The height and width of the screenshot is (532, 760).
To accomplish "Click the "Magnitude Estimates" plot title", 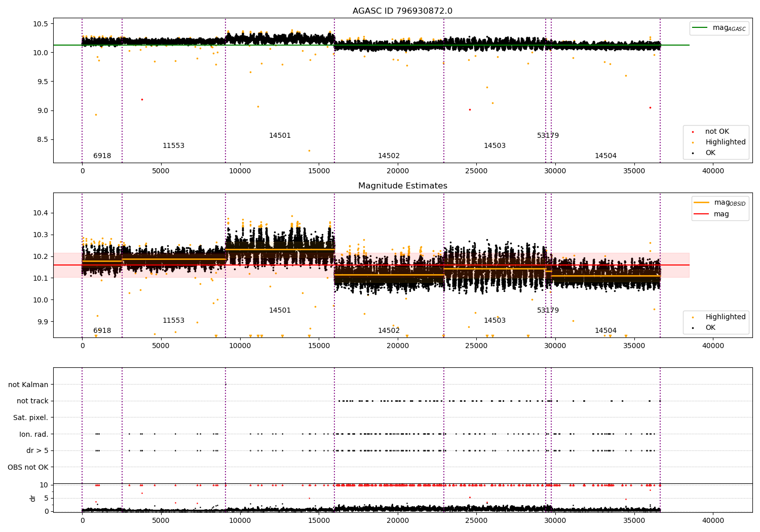I will 402,186.
